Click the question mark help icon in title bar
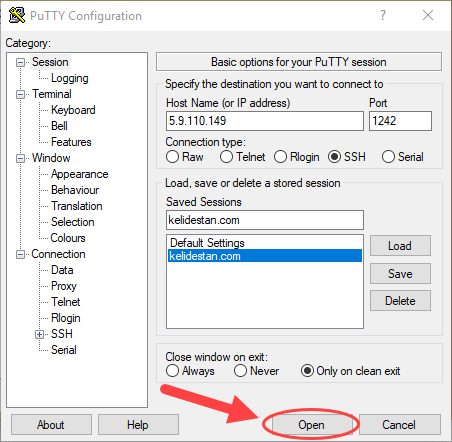Screen dimensions: 452x442 [x=383, y=15]
